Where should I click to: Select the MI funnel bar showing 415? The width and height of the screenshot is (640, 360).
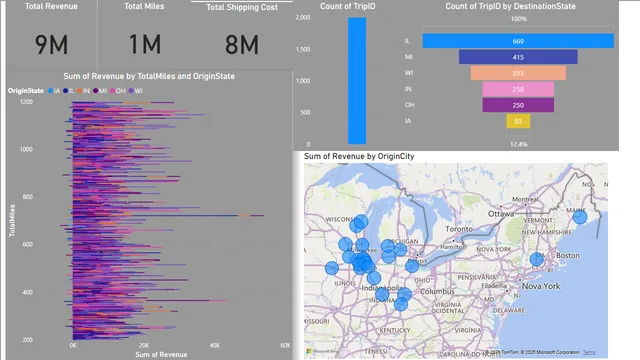(x=518, y=57)
